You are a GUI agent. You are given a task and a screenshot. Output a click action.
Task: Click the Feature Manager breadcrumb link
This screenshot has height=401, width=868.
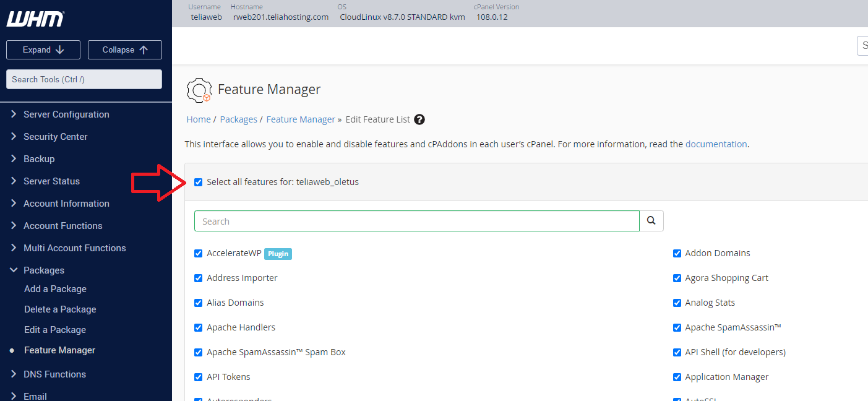tap(301, 119)
